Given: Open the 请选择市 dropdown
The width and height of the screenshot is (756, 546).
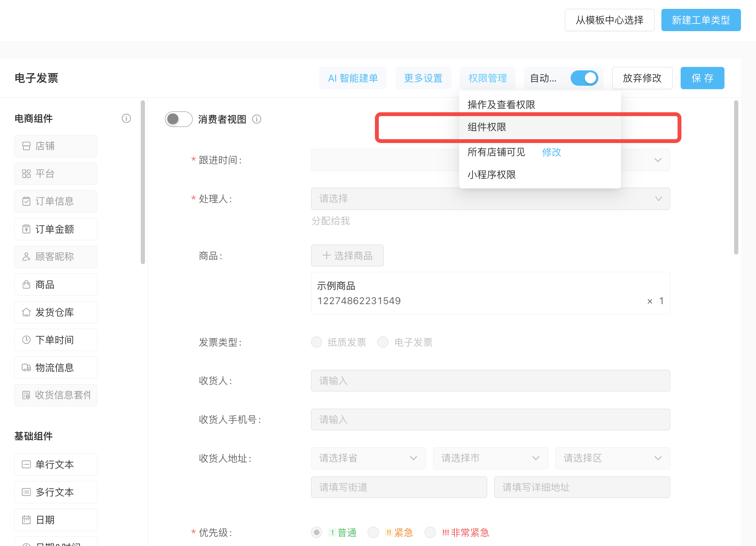Looking at the screenshot, I should [490, 458].
